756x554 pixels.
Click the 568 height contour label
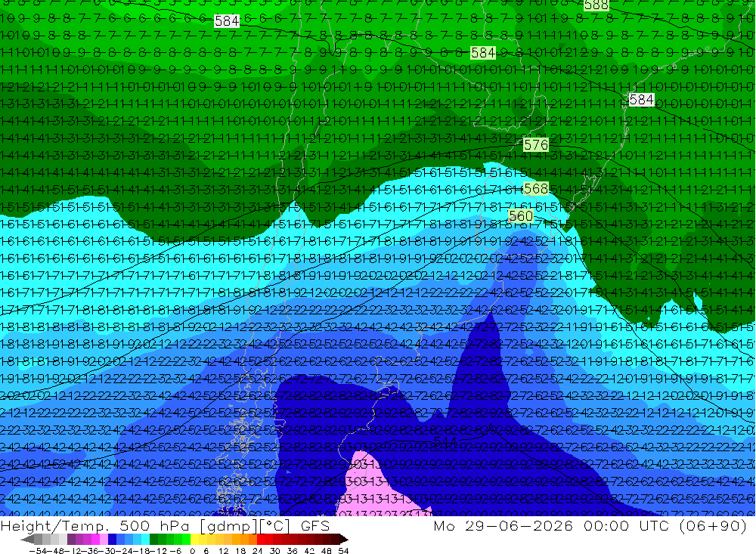pos(536,188)
